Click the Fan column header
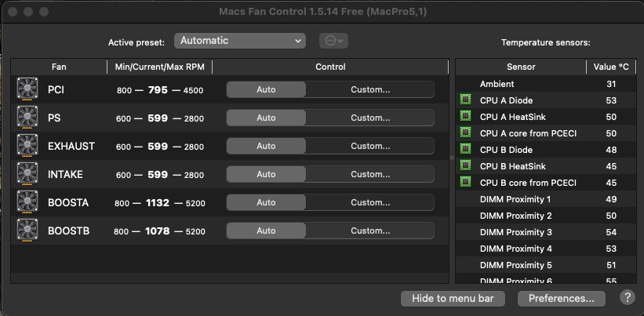 (x=59, y=67)
